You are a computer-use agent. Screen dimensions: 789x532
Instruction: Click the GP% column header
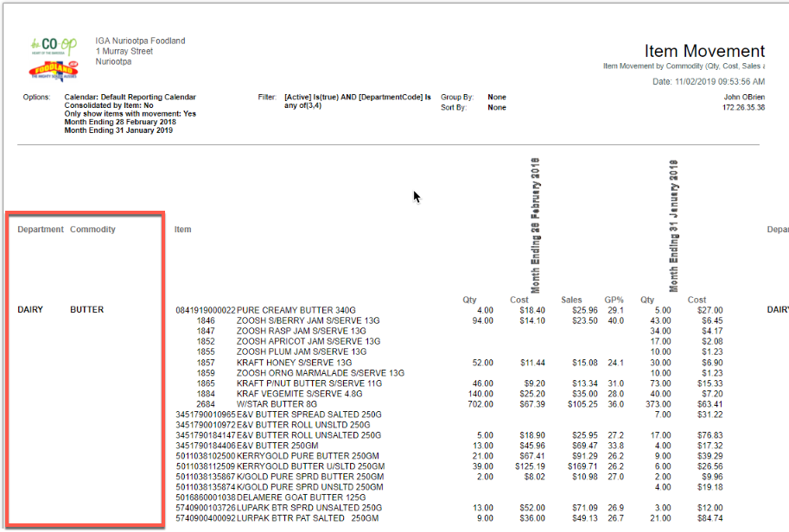[x=614, y=300]
